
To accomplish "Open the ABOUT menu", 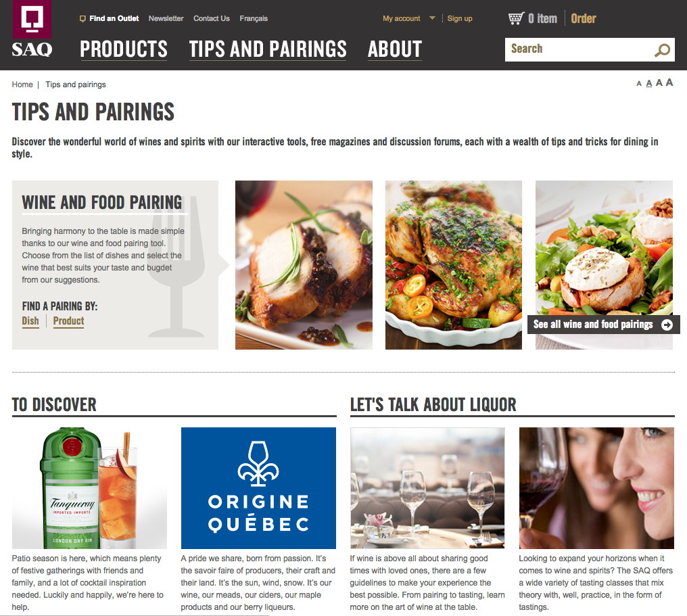I will click(395, 49).
